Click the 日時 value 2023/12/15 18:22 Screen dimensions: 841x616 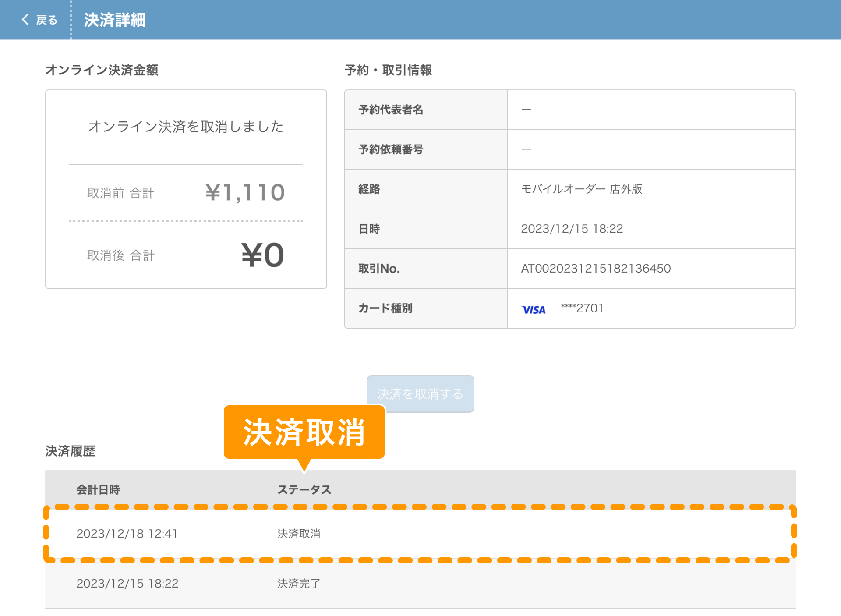[x=572, y=229]
